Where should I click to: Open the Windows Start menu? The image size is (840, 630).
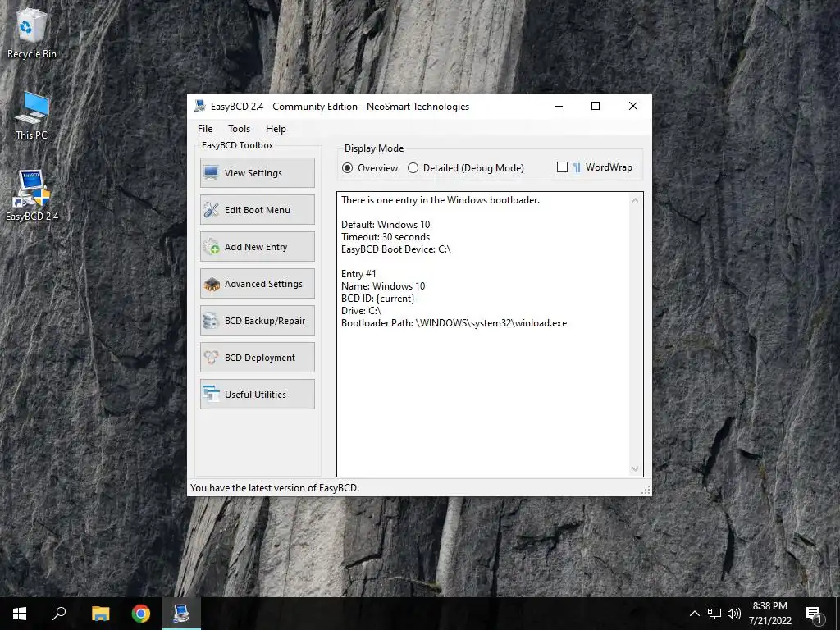pyautogui.click(x=20, y=614)
